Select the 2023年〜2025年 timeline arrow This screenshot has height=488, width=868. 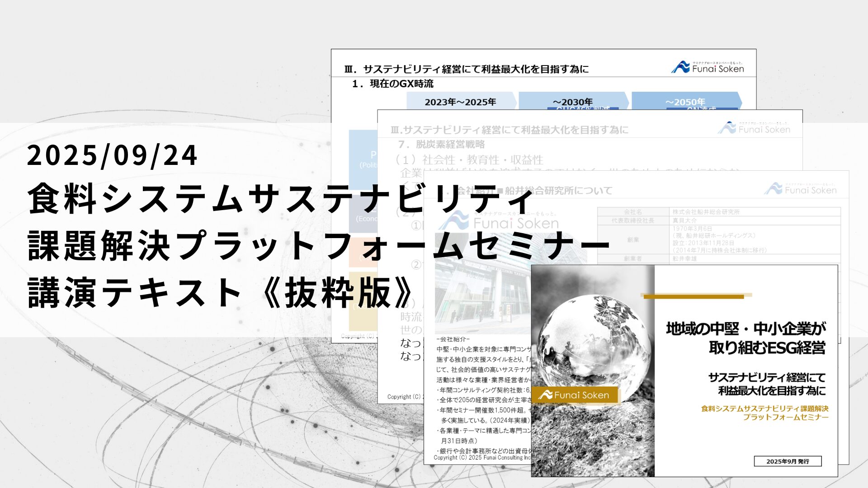460,102
